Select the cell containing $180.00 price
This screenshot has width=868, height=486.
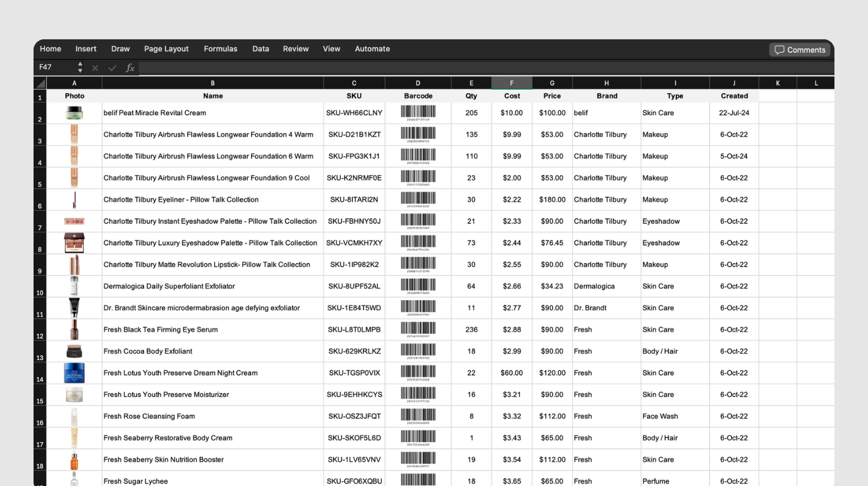(551, 199)
